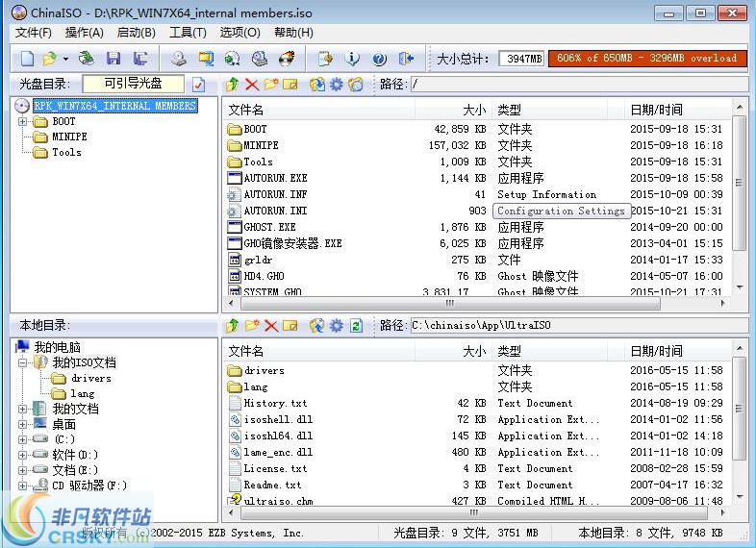The width and height of the screenshot is (756, 548).
Task: Create a new folder in the local pane
Action: 252,326
